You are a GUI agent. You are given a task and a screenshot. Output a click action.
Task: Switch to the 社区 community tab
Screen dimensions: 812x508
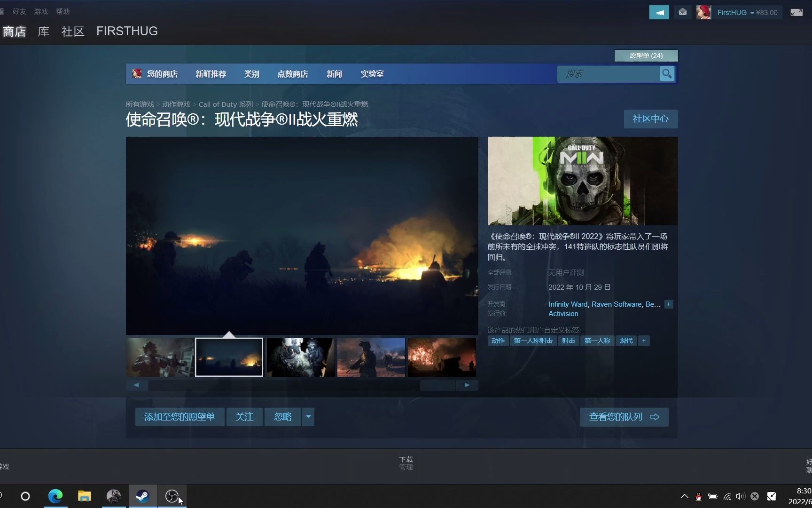click(x=73, y=32)
